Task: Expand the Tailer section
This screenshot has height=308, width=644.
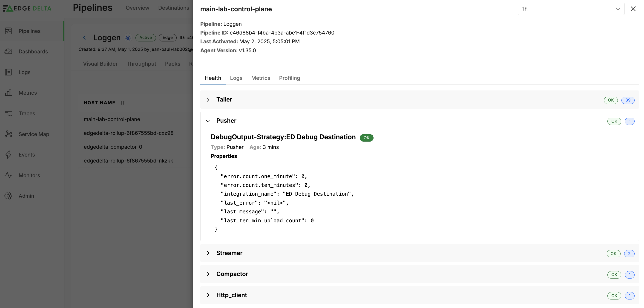Action: click(x=208, y=100)
